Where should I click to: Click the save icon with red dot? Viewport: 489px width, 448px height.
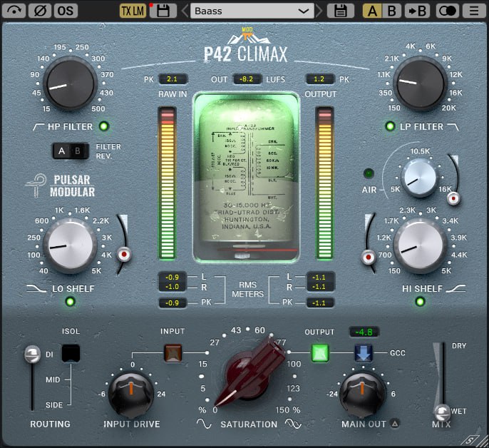tap(163, 11)
